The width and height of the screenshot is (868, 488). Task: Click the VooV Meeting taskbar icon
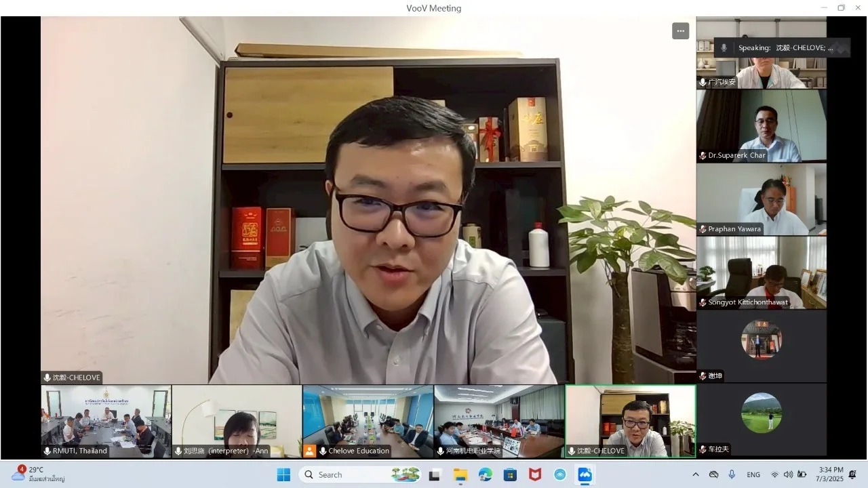tap(585, 474)
